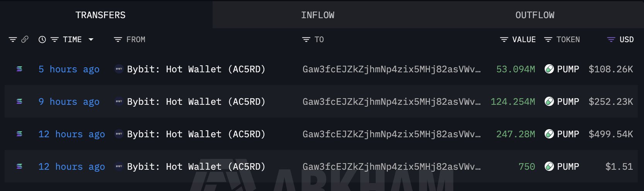Open the TO column filter

tap(306, 39)
